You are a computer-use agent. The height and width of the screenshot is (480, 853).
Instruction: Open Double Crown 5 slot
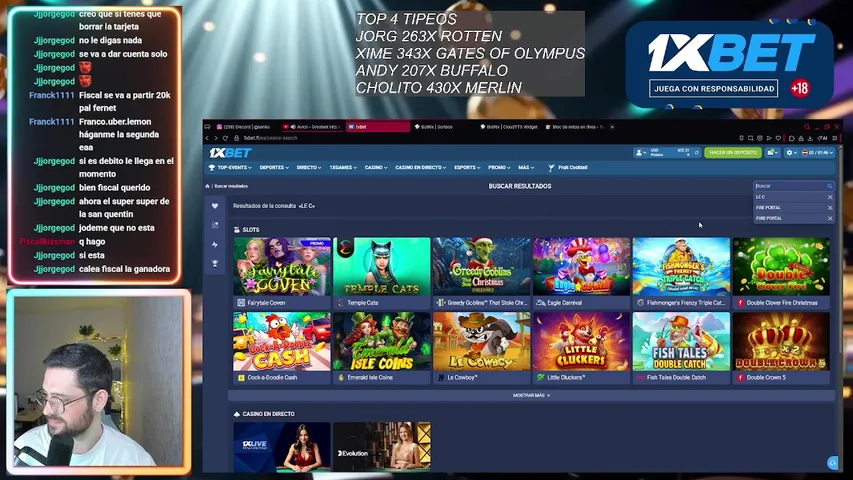781,347
